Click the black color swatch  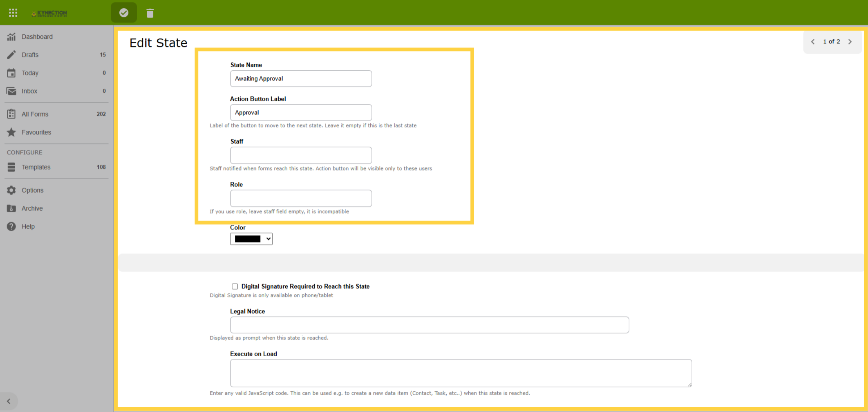[x=248, y=239]
